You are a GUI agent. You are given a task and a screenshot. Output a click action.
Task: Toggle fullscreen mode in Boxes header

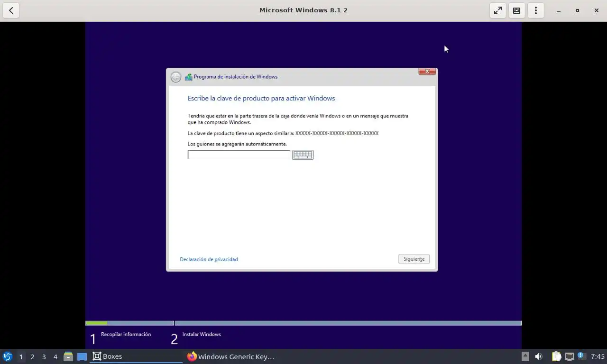(498, 10)
